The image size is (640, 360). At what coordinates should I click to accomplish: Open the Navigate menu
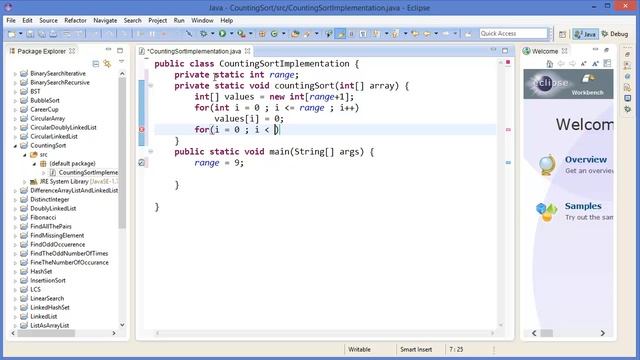click(105, 20)
